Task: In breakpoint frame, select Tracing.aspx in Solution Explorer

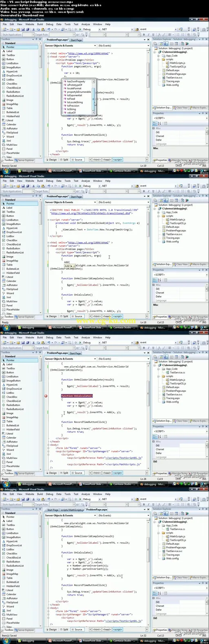Action: tap(173, 398)
